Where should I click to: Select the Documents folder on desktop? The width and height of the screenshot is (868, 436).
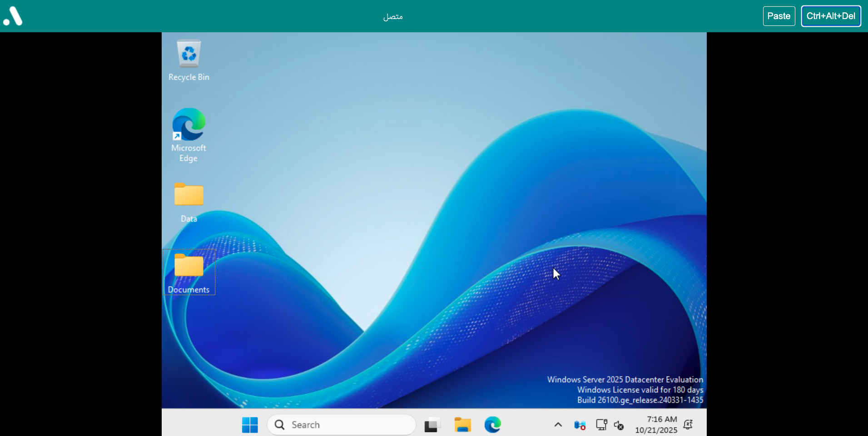[188, 272]
